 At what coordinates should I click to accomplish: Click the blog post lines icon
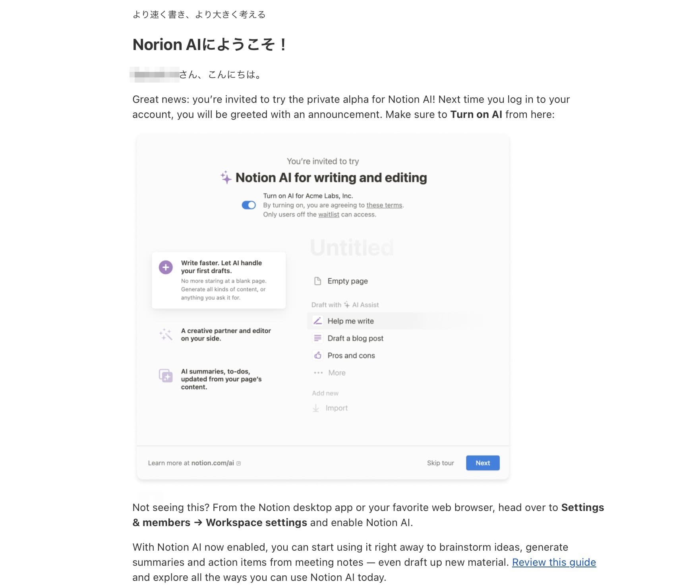(317, 338)
